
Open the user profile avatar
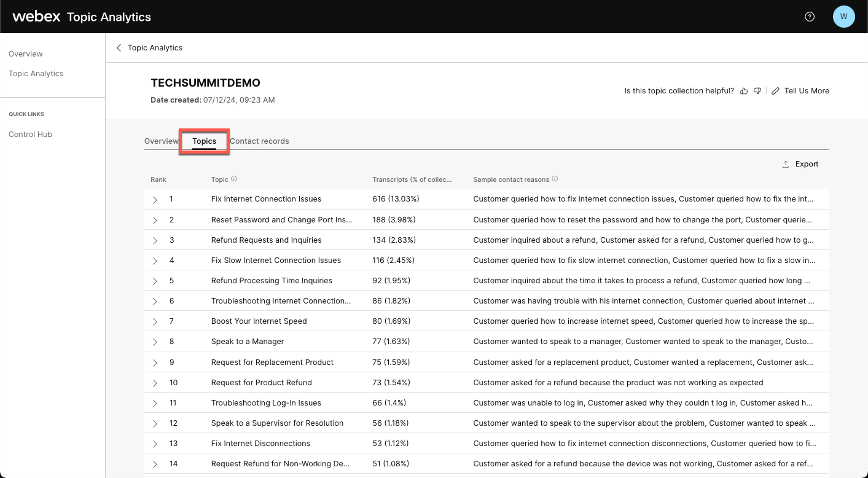[843, 17]
